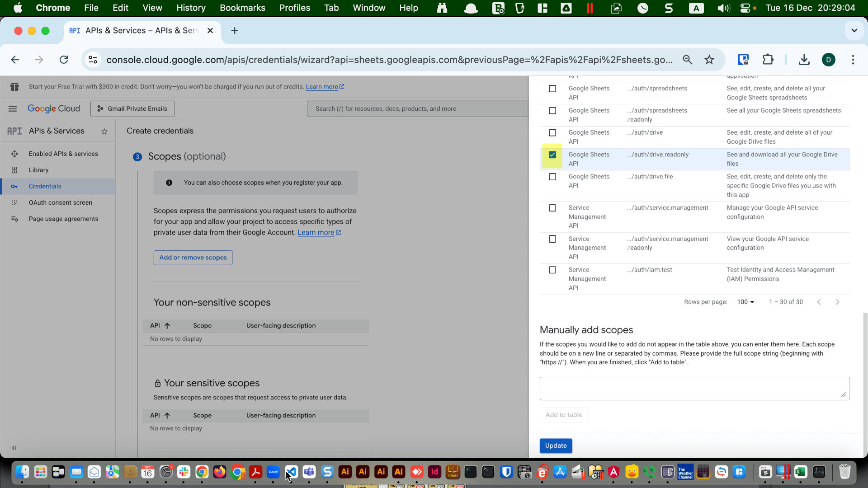Star APIs & Services as a favorite
The image size is (868, 488).
[x=104, y=131]
